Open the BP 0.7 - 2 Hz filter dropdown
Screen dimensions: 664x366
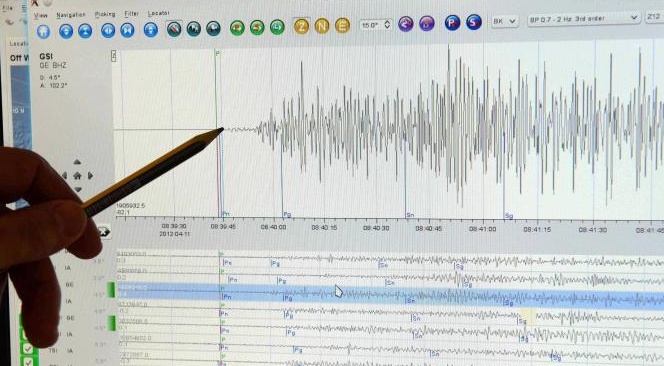(584, 19)
